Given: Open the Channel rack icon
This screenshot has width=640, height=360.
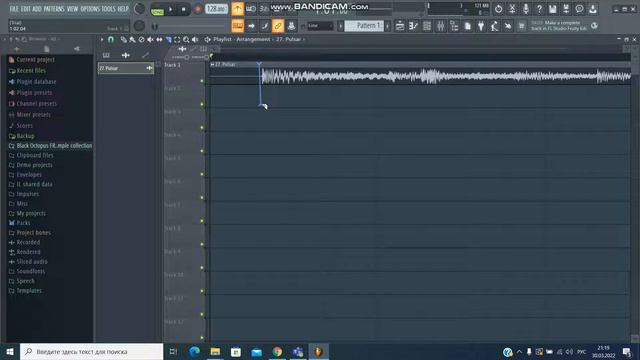Looking at the screenshot, I should tap(427, 26).
